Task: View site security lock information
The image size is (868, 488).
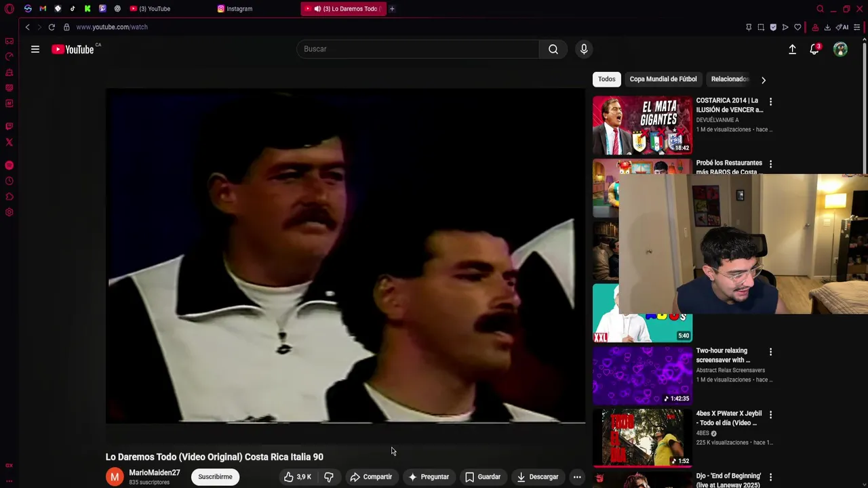Action: [66, 27]
